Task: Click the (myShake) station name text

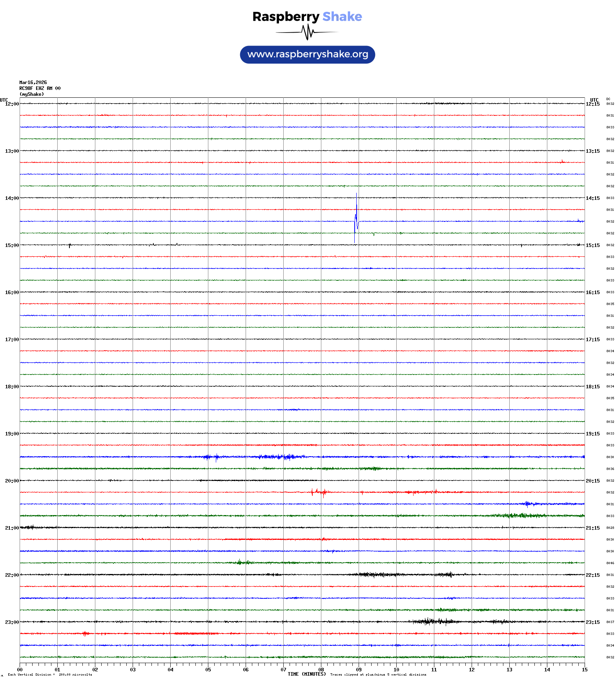Action: click(x=31, y=94)
